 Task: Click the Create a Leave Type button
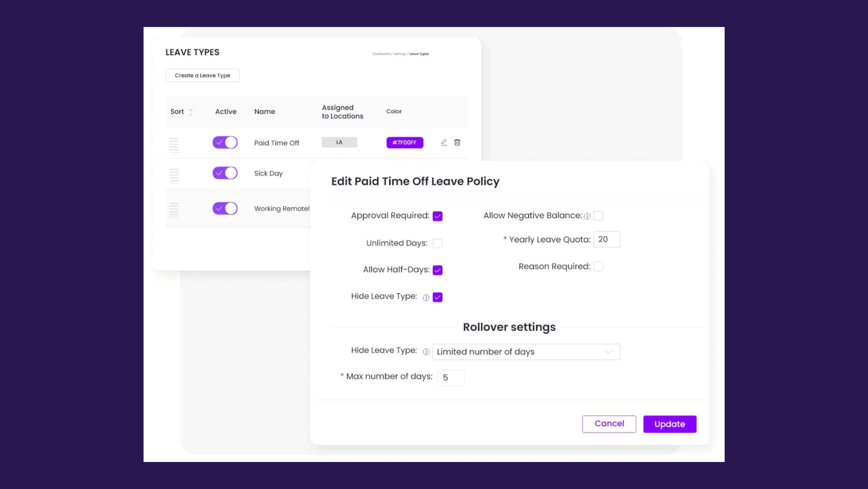click(203, 75)
